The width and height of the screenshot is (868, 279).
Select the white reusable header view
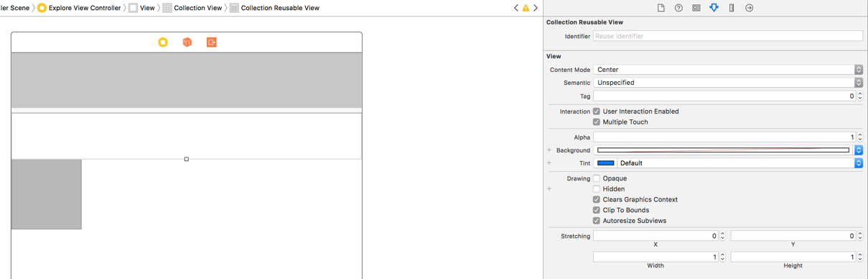coord(187,136)
